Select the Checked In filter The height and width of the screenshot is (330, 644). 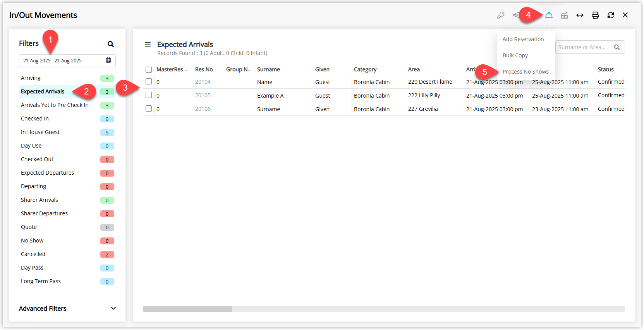point(67,119)
